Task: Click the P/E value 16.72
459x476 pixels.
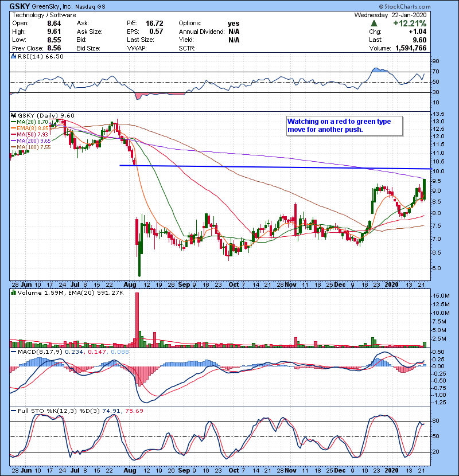Action: coord(154,24)
